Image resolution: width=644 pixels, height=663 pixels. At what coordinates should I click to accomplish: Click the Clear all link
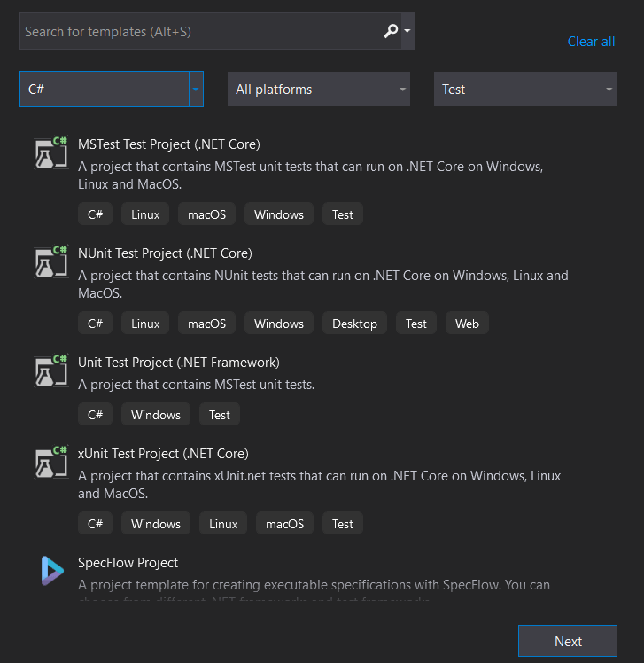pyautogui.click(x=591, y=42)
